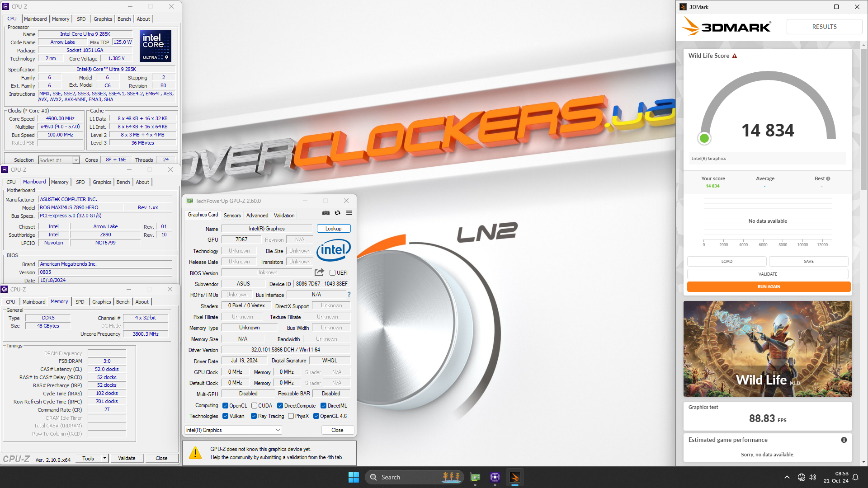
Task: Click the VALIDATE button in 3DMark
Action: (x=768, y=273)
